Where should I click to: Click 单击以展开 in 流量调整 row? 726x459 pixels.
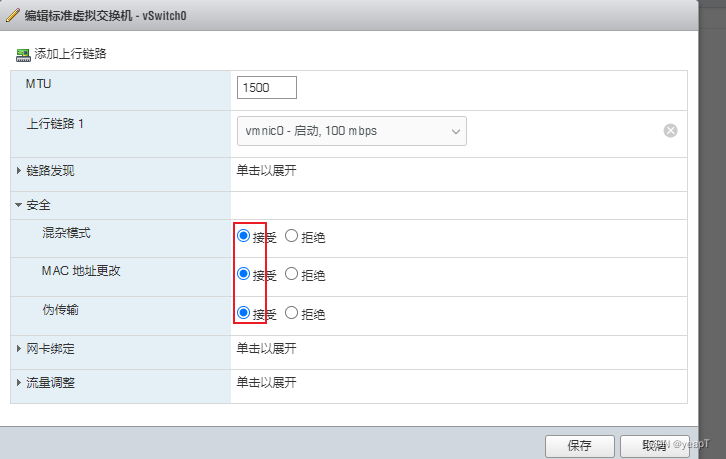pyautogui.click(x=266, y=383)
